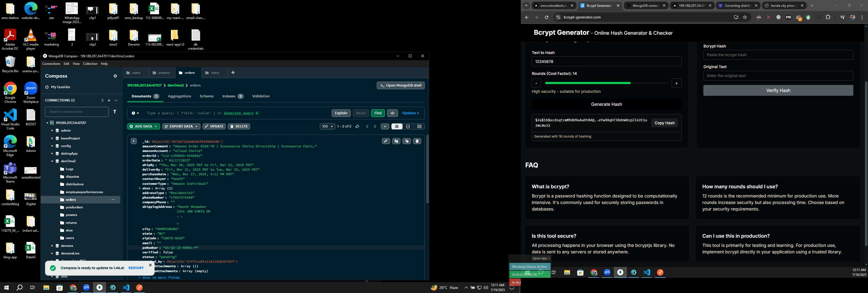Switch to JSON view of documents
Screen dimensions: 868x293
point(408,126)
